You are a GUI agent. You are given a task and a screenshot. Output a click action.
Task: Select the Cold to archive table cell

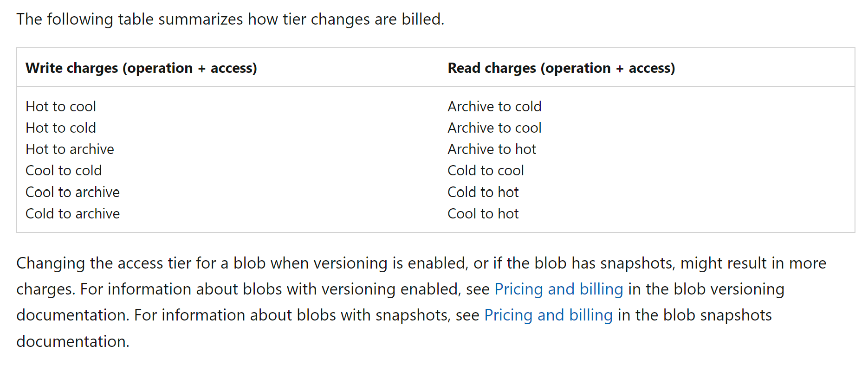click(72, 213)
